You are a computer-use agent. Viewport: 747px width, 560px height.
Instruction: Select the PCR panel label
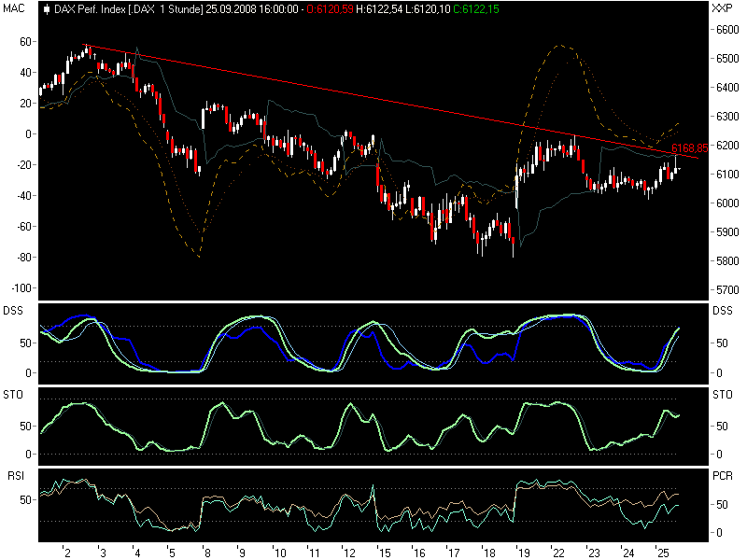pyautogui.click(x=723, y=476)
